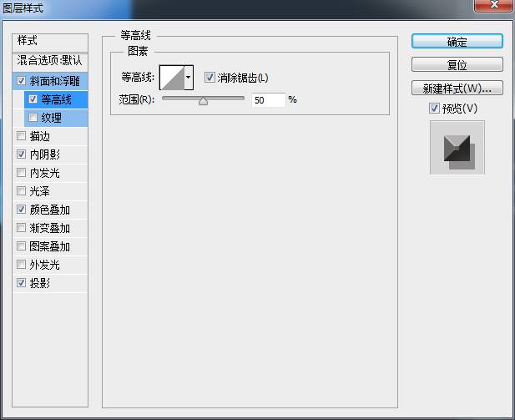Toggle the 消除锯齿 anti-alias checkbox
515x420 pixels.
point(210,78)
